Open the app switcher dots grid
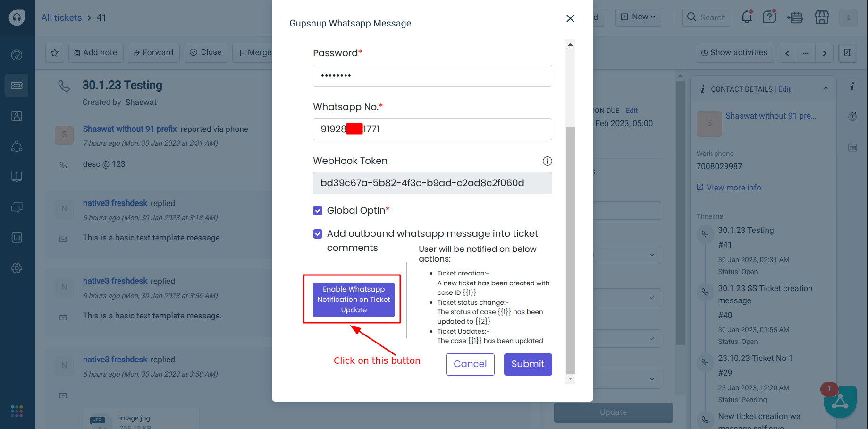This screenshot has width=868, height=429. click(17, 411)
